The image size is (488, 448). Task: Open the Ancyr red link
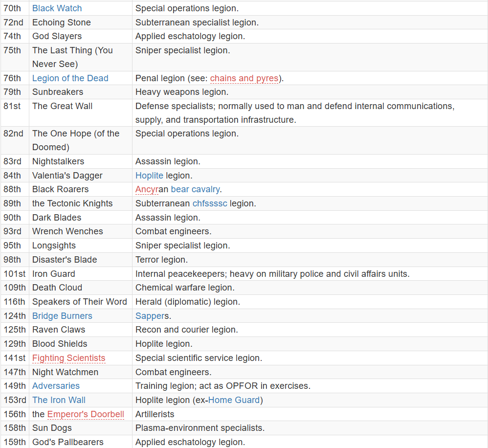[x=147, y=189]
